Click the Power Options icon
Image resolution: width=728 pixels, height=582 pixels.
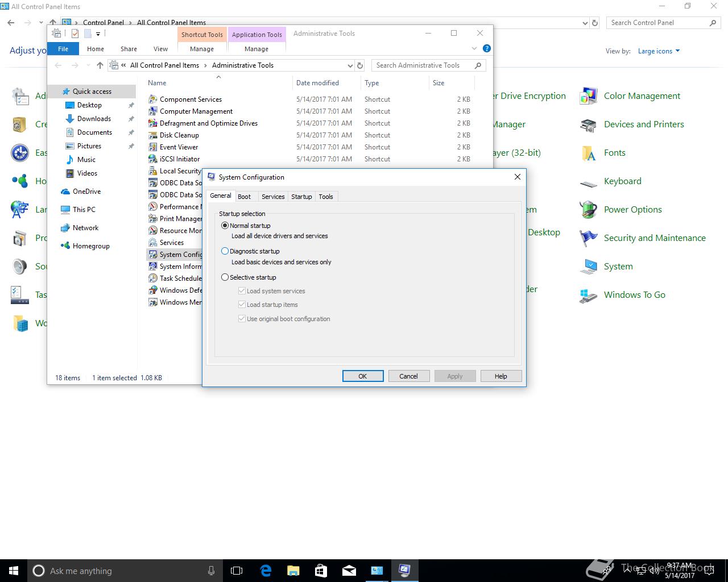(588, 210)
